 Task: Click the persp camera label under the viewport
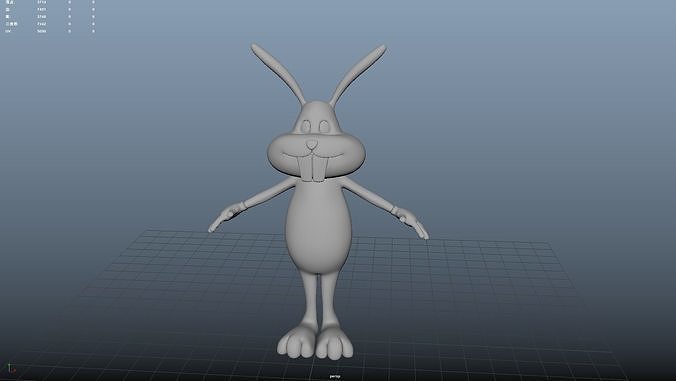tap(335, 376)
